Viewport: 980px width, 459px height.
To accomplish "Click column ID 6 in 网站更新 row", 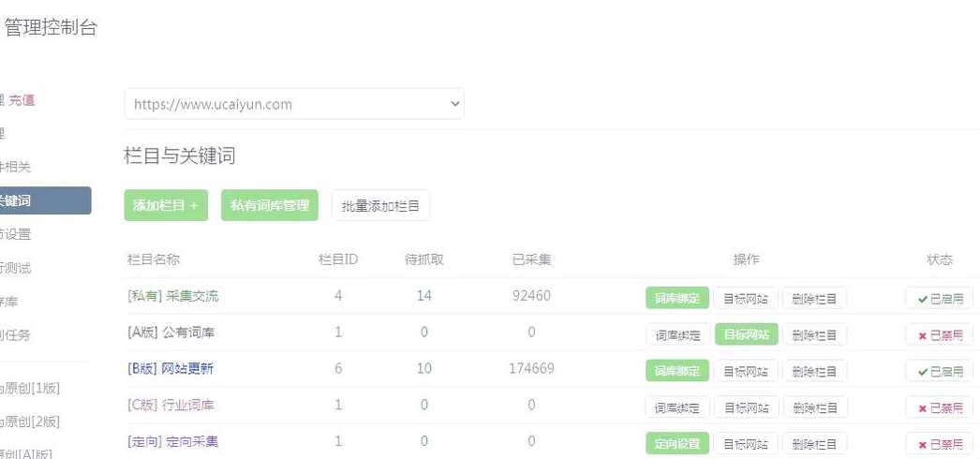I will click(x=338, y=368).
